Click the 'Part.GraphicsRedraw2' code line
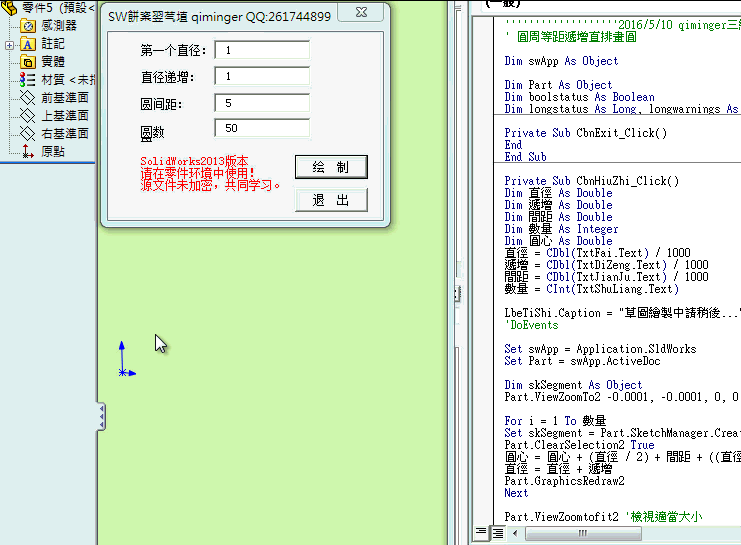Screen dimensions: 741x545 coord(564,481)
